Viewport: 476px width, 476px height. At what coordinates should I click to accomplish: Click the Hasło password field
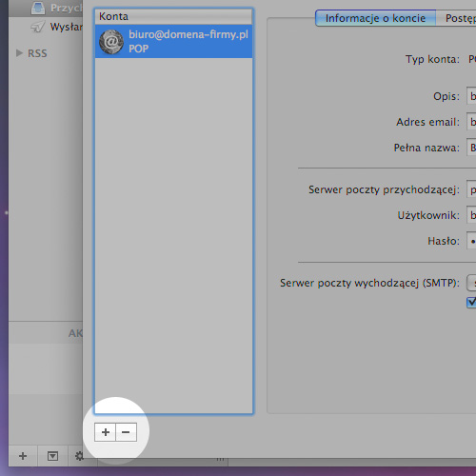pos(471,241)
